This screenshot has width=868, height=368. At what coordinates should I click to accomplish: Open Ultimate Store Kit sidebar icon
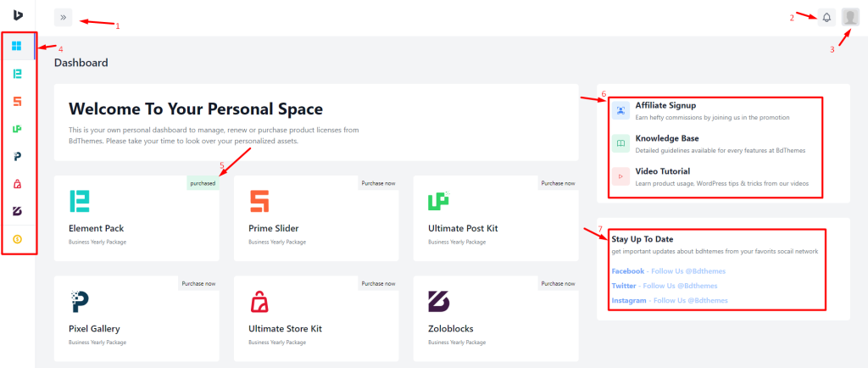pyautogui.click(x=17, y=184)
